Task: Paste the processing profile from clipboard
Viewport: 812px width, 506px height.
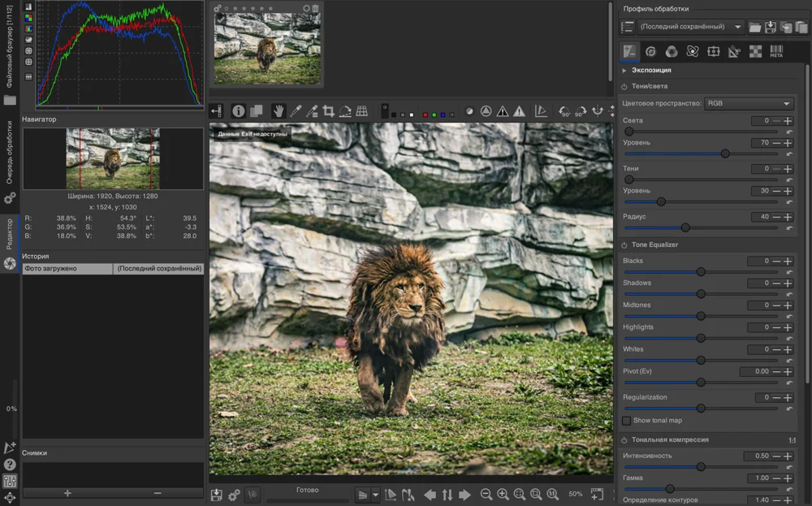Action: [801, 27]
